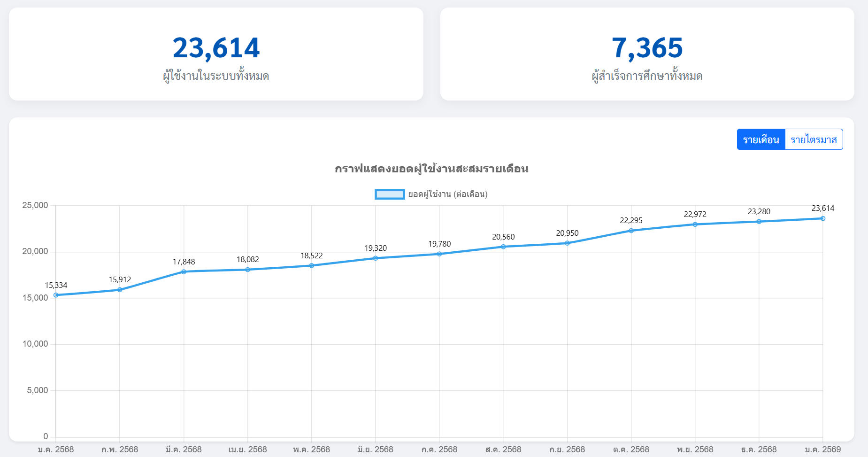Click the ธ.ค. 2568 data point marker
Image resolution: width=868 pixels, height=457 pixels.
tap(759, 222)
